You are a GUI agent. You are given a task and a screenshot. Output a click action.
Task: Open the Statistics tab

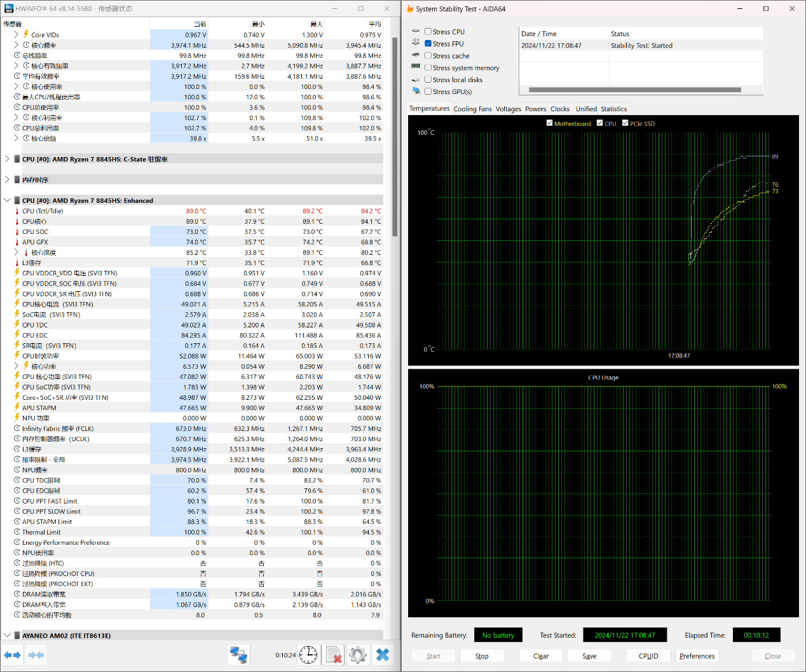click(x=613, y=109)
